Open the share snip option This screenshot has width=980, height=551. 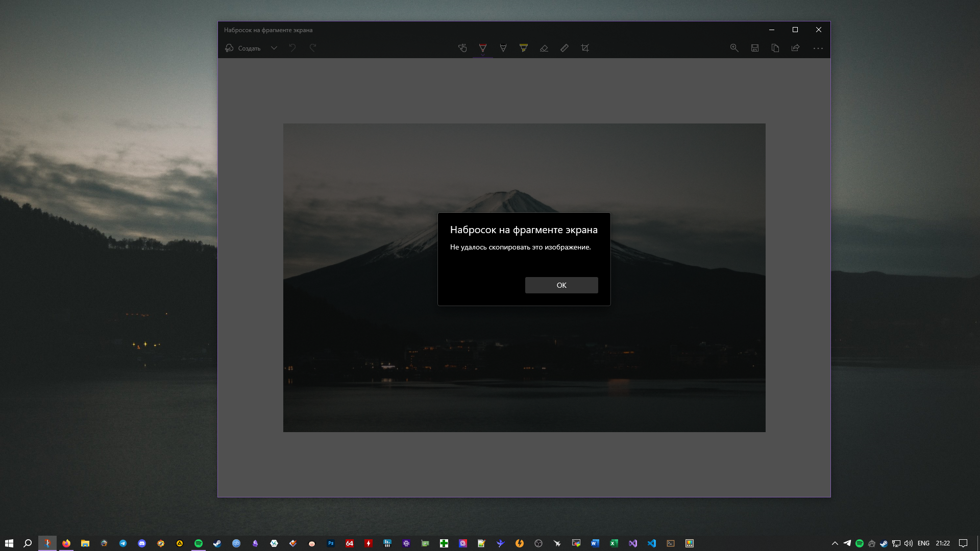click(x=795, y=48)
